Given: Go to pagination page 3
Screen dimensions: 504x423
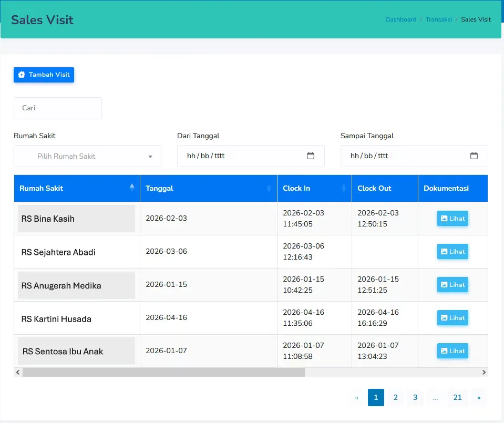Looking at the screenshot, I should point(415,398).
